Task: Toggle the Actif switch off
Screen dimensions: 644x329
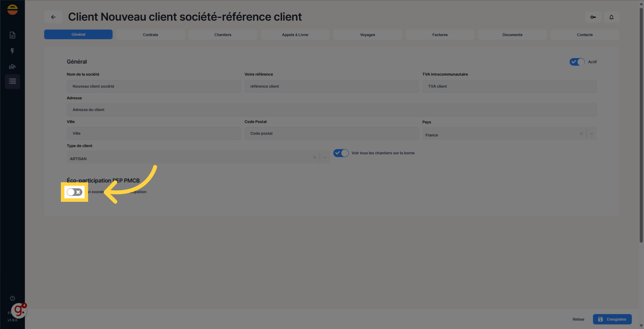Action: pyautogui.click(x=577, y=62)
